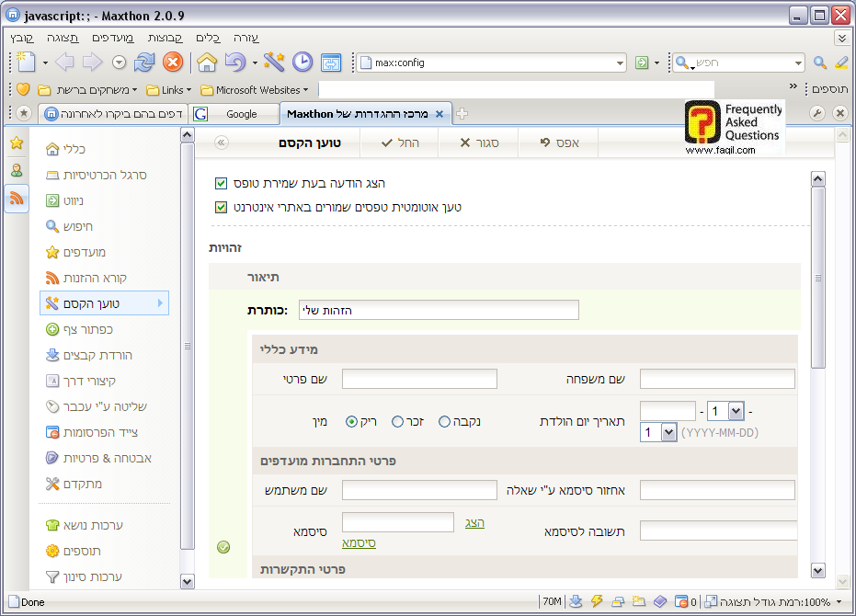Switch to the Google tab
The image size is (856, 616).
pyautogui.click(x=235, y=114)
